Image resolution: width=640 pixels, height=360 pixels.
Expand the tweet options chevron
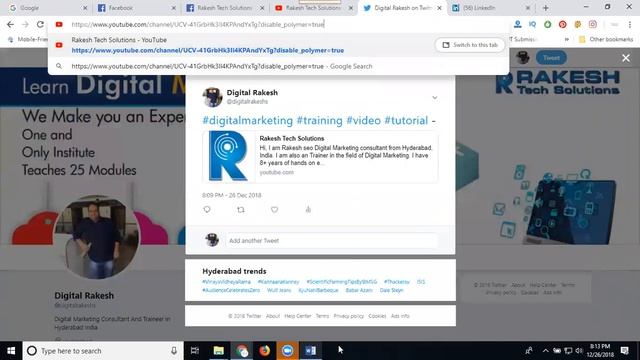pos(435,98)
